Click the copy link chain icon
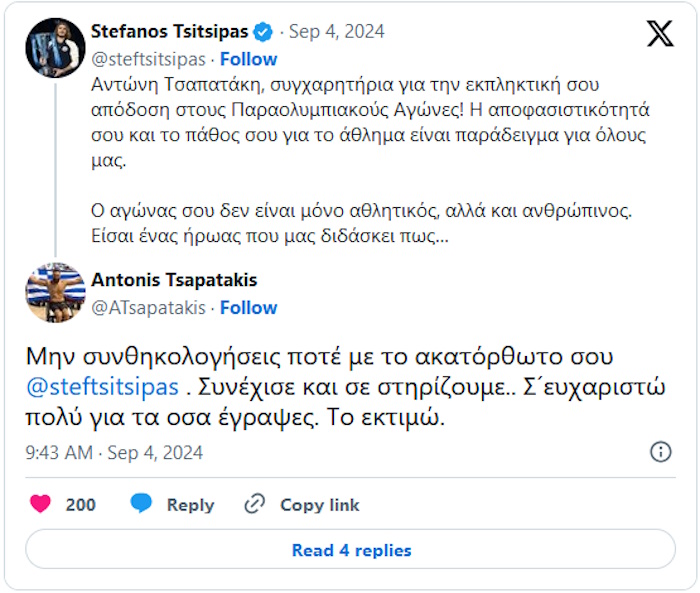The image size is (700, 593). pyautogui.click(x=255, y=504)
